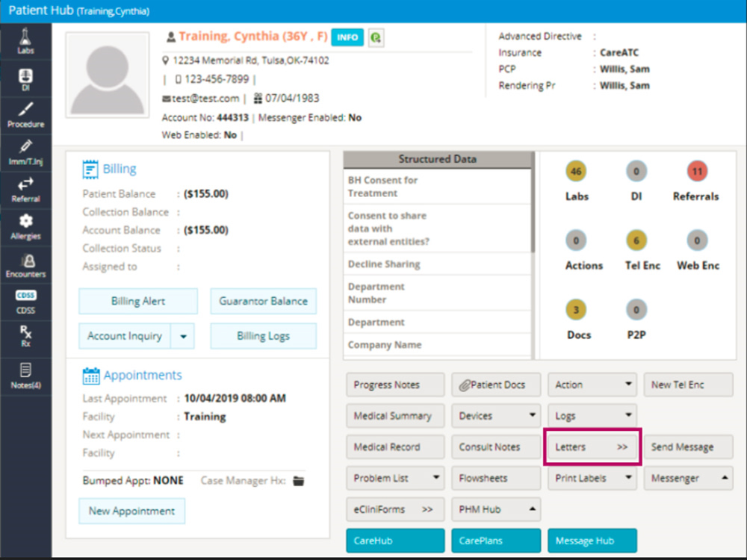This screenshot has height=560, width=747.
Task: Select Decline Sharing row
Action: (437, 264)
